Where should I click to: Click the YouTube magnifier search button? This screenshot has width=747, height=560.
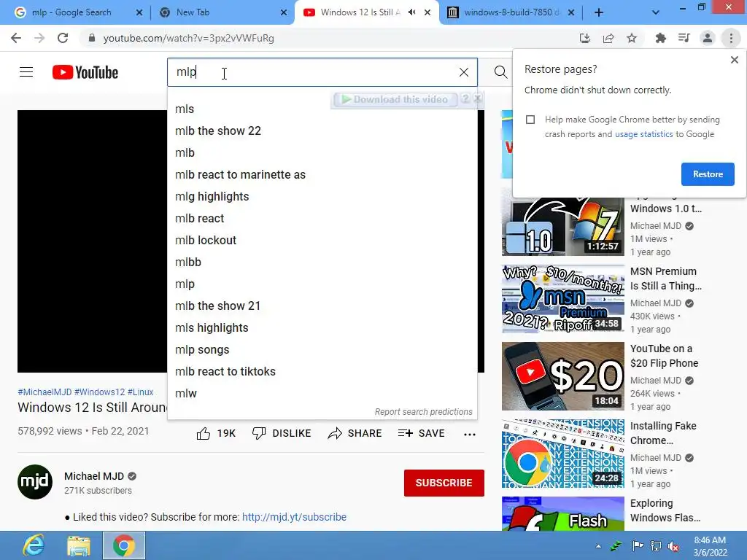click(500, 72)
